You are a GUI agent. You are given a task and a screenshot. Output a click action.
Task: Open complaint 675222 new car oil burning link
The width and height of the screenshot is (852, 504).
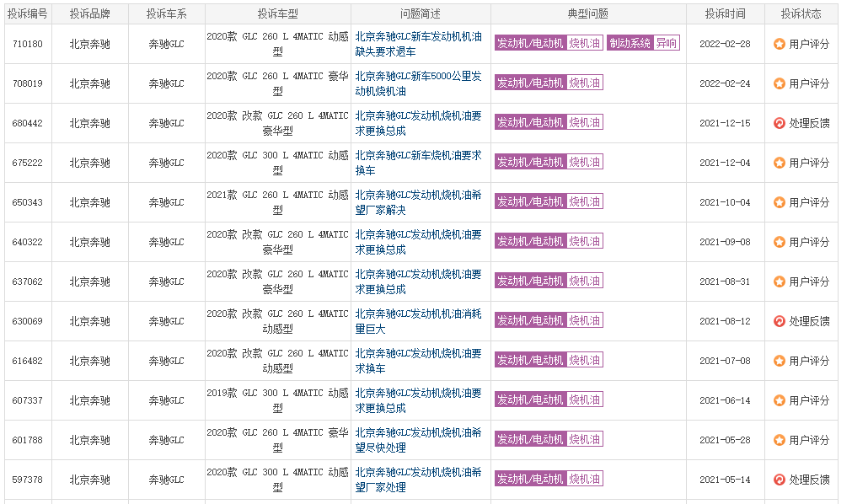click(x=418, y=164)
